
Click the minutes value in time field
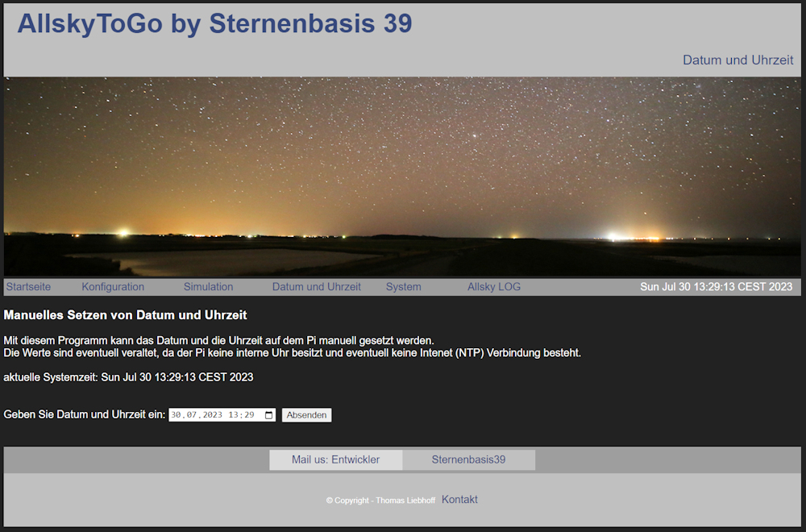click(x=249, y=415)
